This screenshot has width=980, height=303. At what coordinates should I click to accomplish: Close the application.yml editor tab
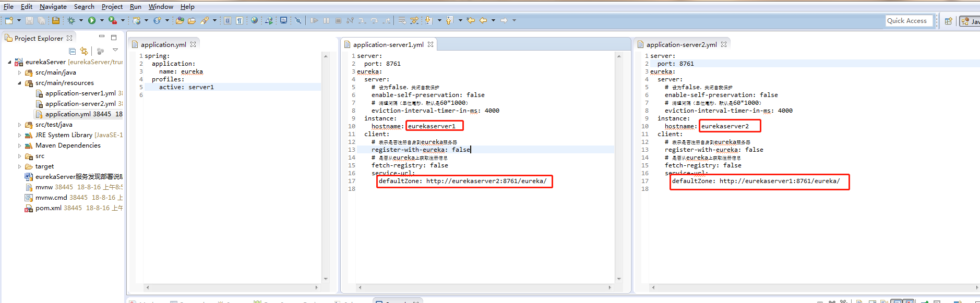coord(193,45)
